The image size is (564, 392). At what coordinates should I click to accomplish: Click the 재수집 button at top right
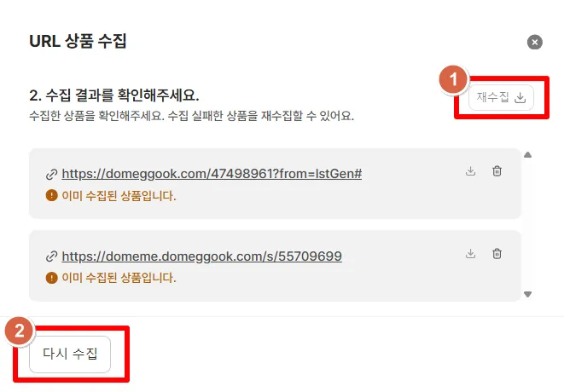tap(501, 97)
